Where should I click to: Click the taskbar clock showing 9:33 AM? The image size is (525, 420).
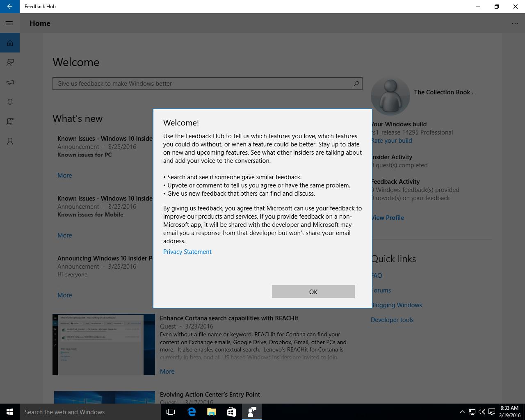[x=509, y=412]
